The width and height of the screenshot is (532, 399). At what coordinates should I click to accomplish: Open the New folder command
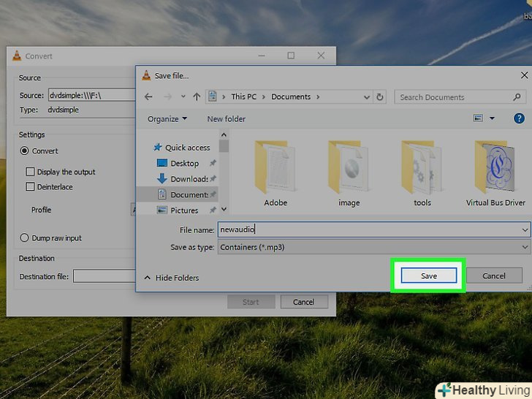[227, 119]
